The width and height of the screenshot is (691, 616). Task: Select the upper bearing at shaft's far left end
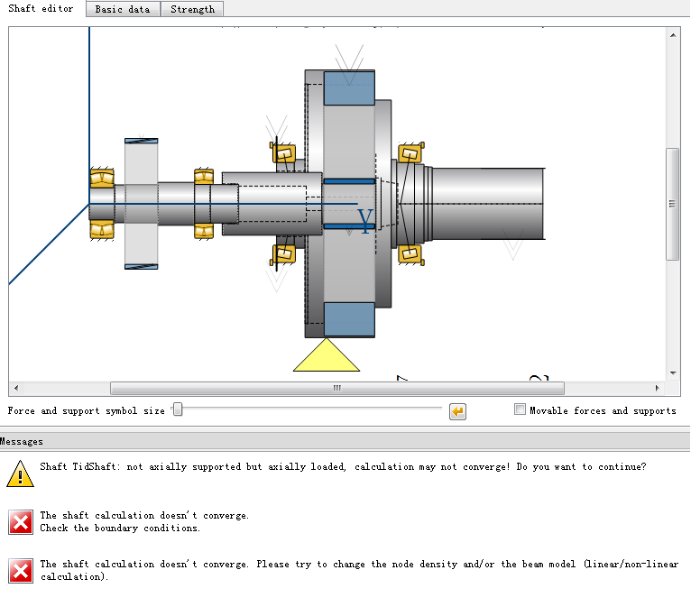point(102,178)
